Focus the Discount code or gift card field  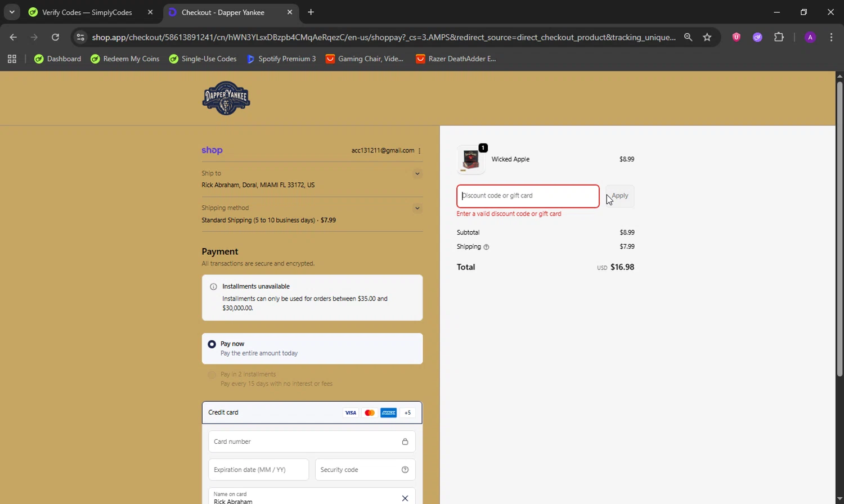coord(528,196)
